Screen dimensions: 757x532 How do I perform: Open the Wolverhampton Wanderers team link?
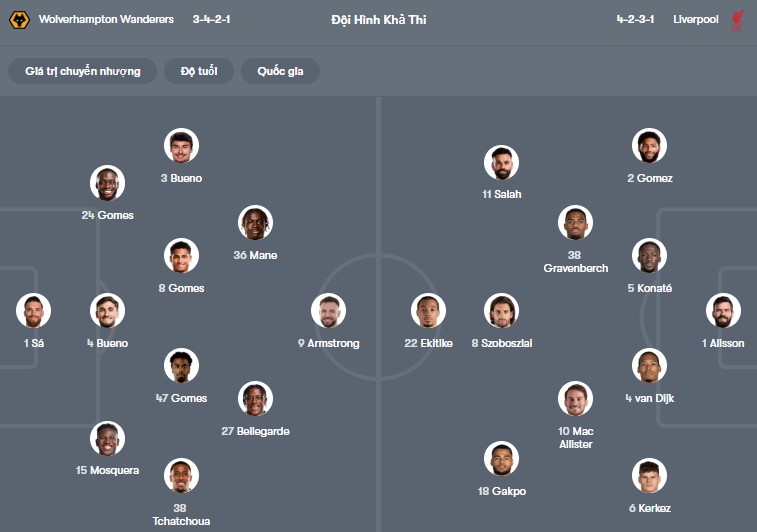(106, 19)
